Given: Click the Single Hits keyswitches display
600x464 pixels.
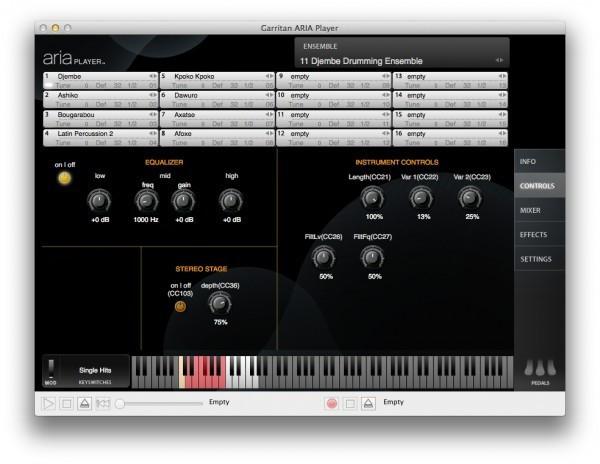Looking at the screenshot, I should (x=95, y=370).
